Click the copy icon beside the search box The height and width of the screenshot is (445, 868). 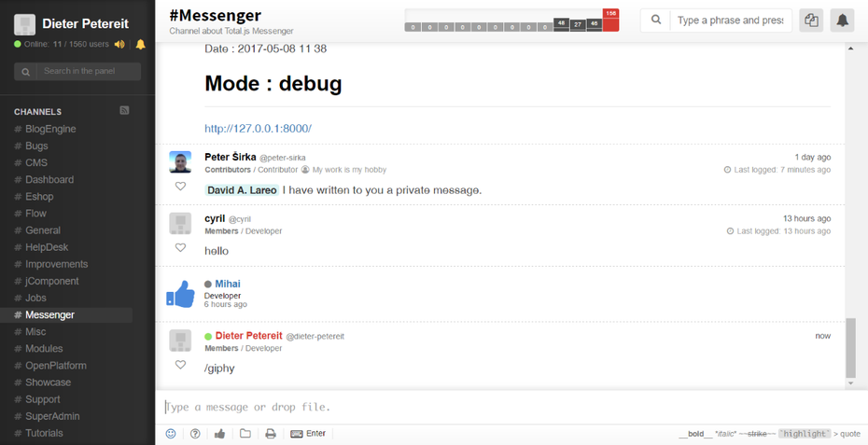click(x=811, y=21)
